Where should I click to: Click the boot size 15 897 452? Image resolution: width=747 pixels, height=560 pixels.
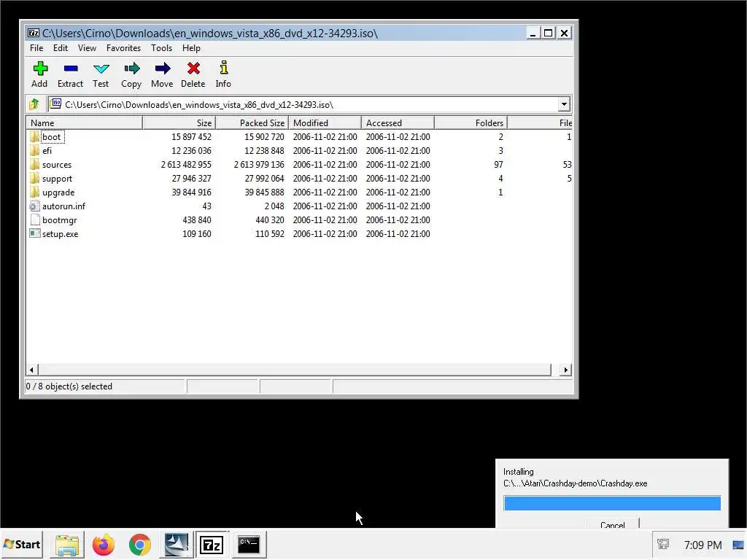191,137
